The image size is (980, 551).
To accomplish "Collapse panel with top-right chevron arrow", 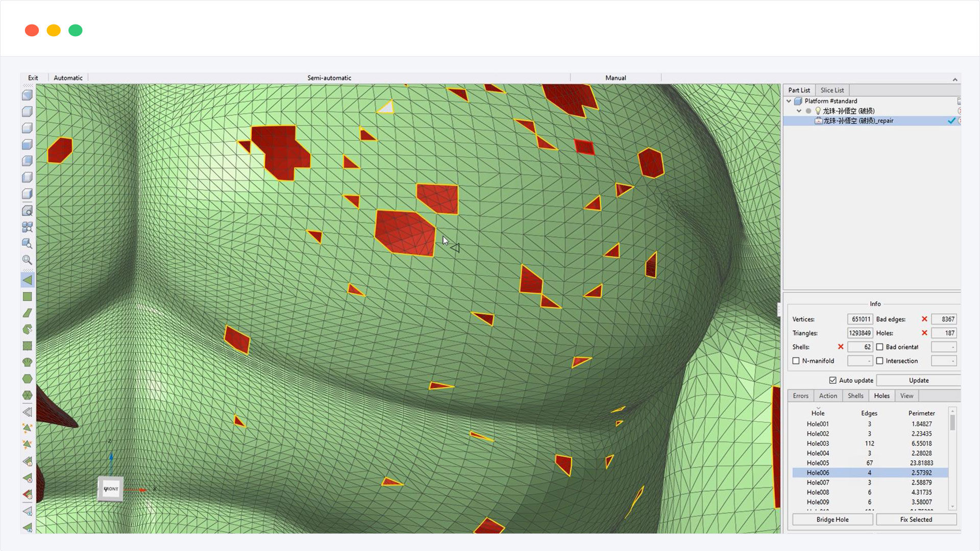I will [954, 79].
